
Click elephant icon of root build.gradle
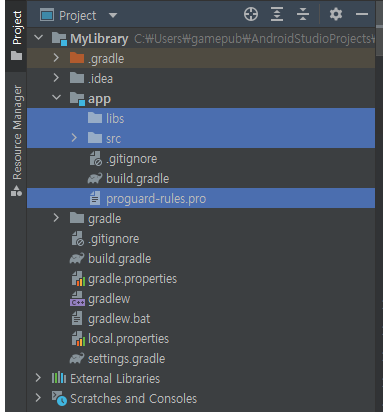tap(77, 259)
